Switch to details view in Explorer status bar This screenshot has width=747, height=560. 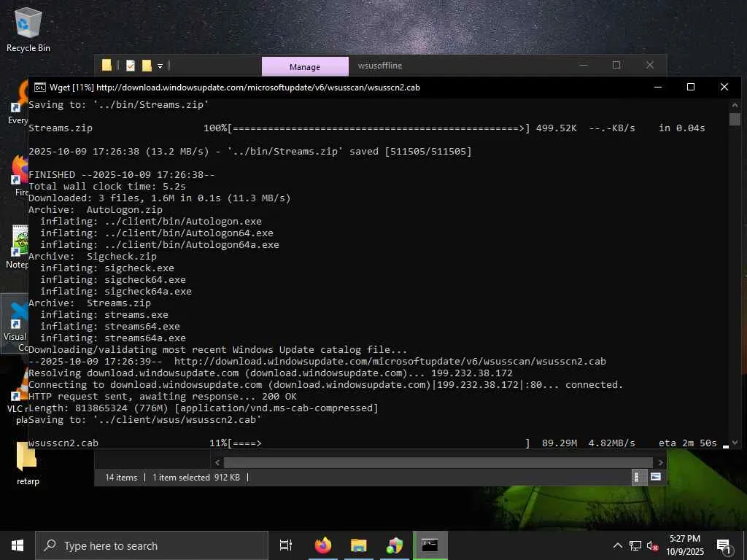click(x=636, y=477)
